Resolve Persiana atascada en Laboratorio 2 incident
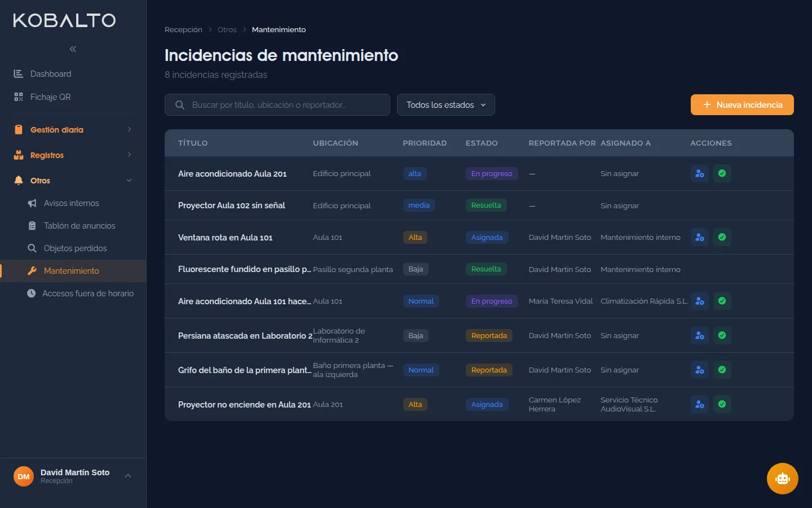Viewport: 812px width, 508px height. tap(722, 335)
